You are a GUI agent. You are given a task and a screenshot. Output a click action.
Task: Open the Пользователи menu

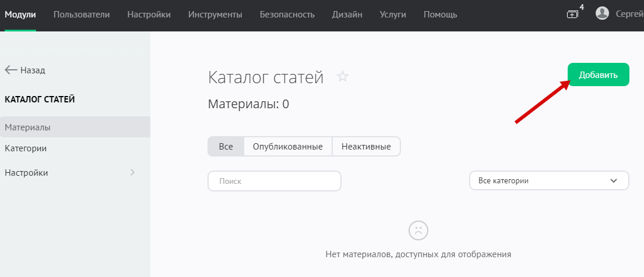coord(82,14)
